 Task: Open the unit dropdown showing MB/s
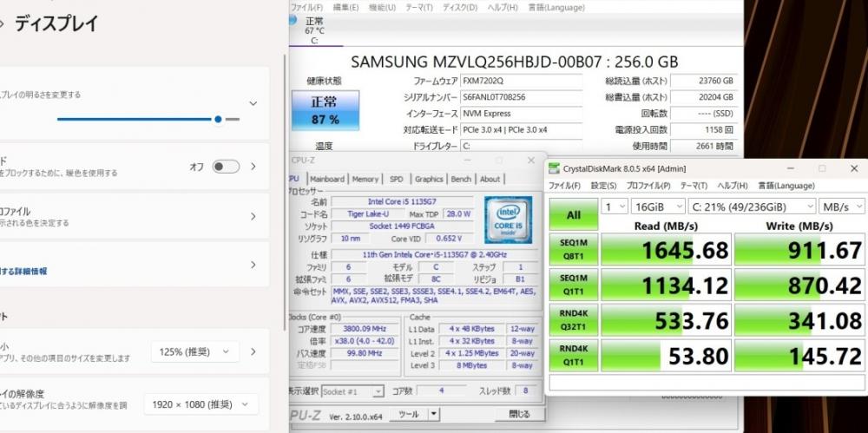click(841, 207)
